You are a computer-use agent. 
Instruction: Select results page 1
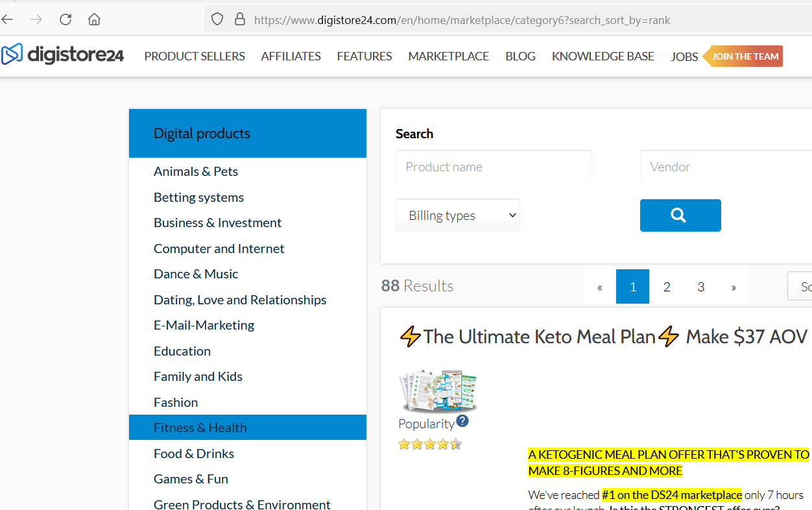632,287
